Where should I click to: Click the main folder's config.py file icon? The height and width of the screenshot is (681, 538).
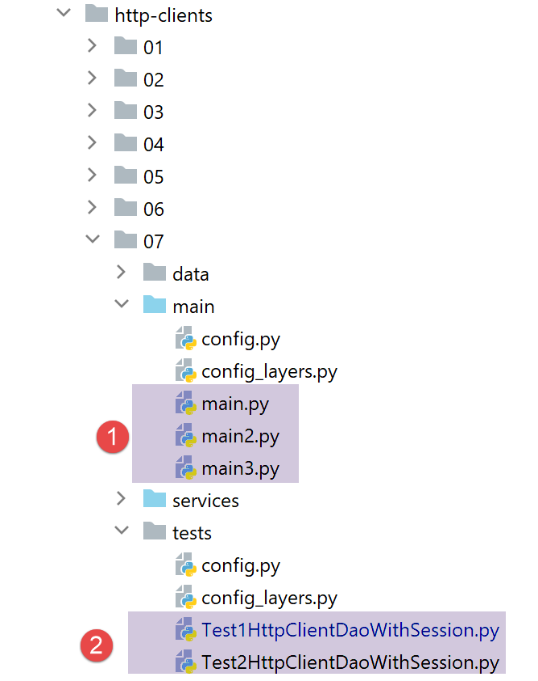tap(186, 338)
